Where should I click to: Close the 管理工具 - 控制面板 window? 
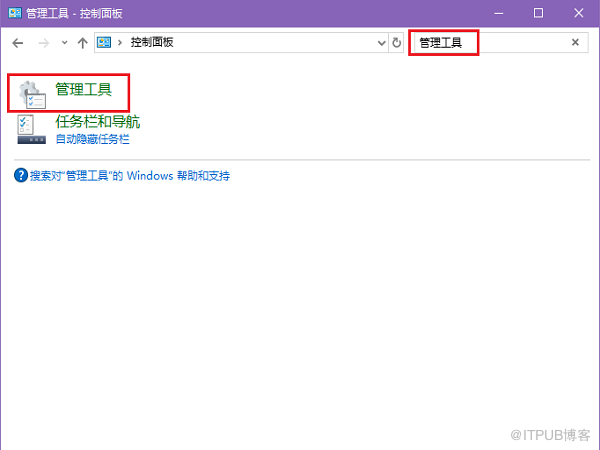(x=579, y=13)
